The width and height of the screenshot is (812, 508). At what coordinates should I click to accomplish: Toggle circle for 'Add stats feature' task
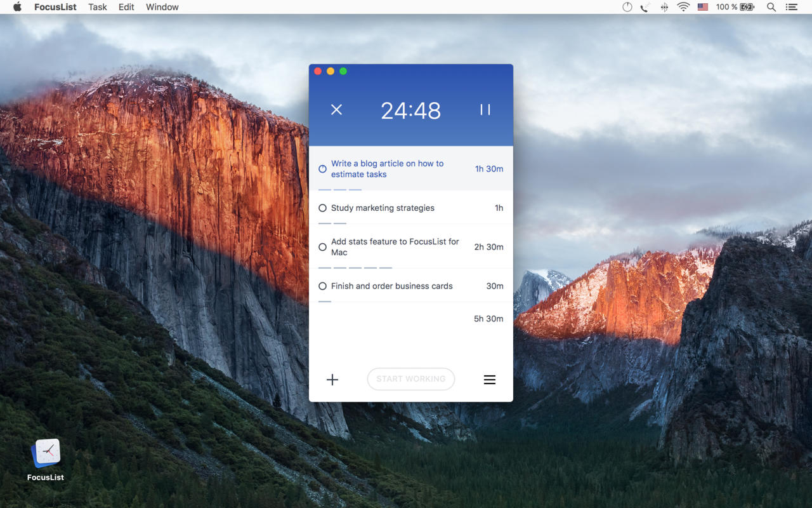click(x=322, y=247)
